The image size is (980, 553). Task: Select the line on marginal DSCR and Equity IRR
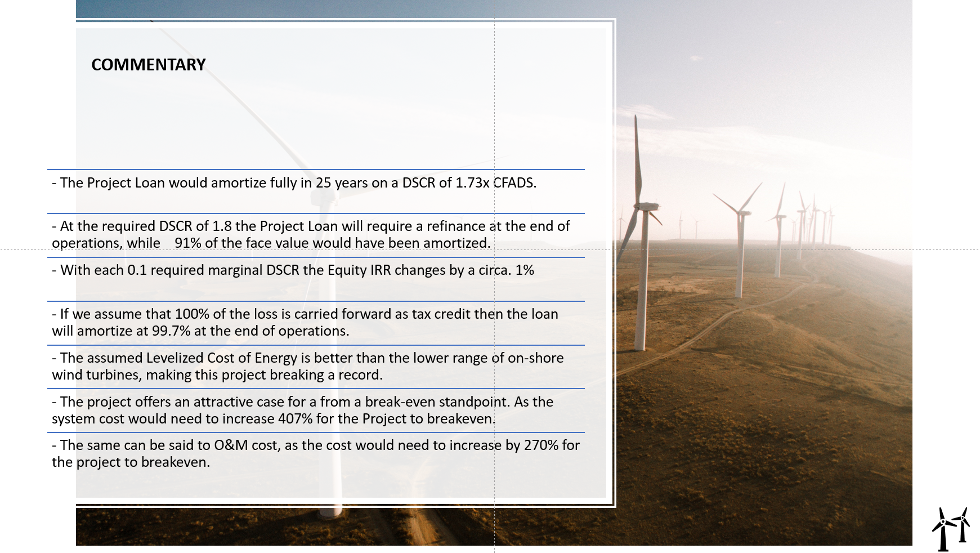pos(293,270)
